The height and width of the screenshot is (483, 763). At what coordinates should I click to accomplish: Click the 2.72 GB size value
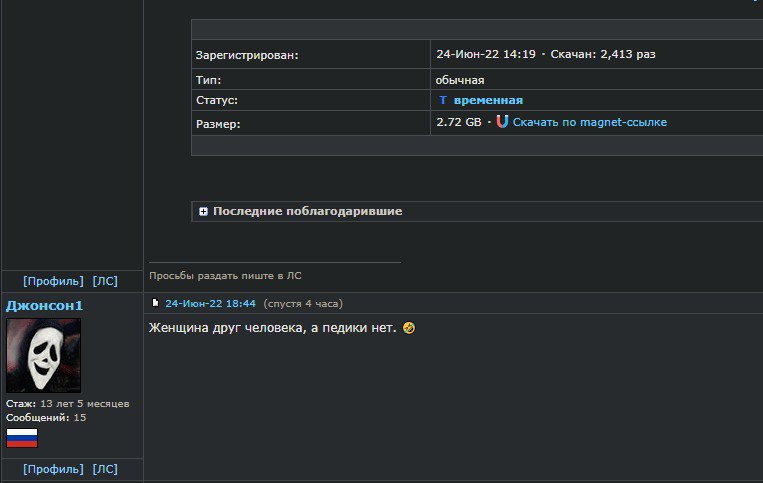(459, 122)
